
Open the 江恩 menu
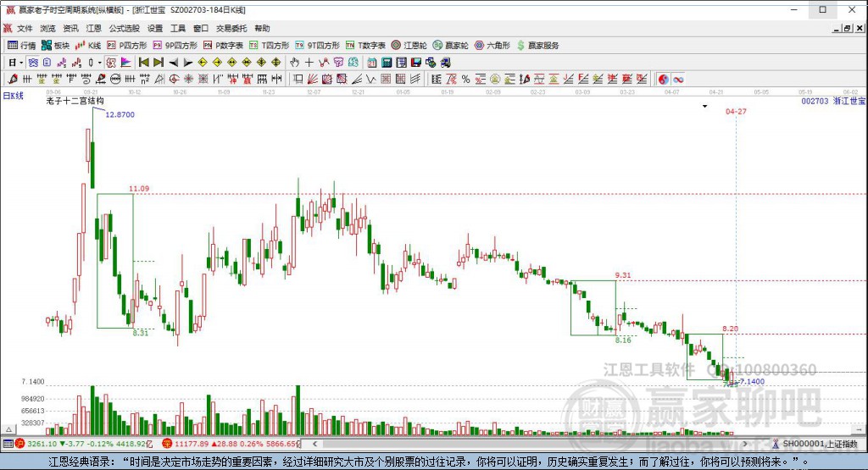coord(93,28)
